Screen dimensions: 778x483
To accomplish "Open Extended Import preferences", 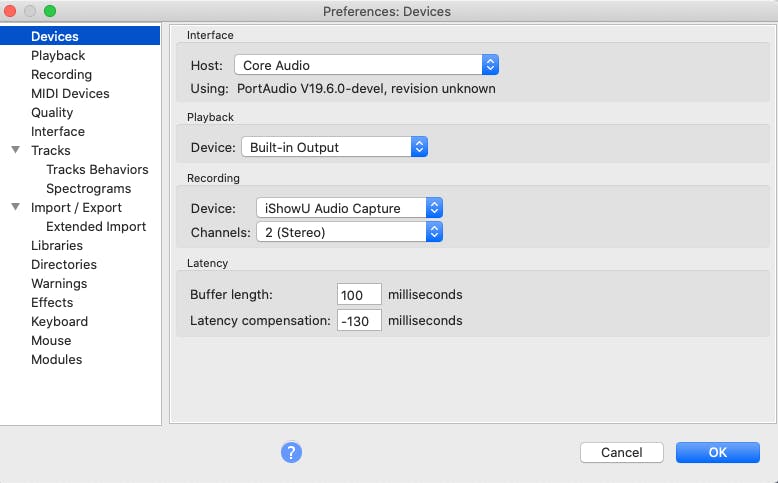I will click(x=96, y=226).
